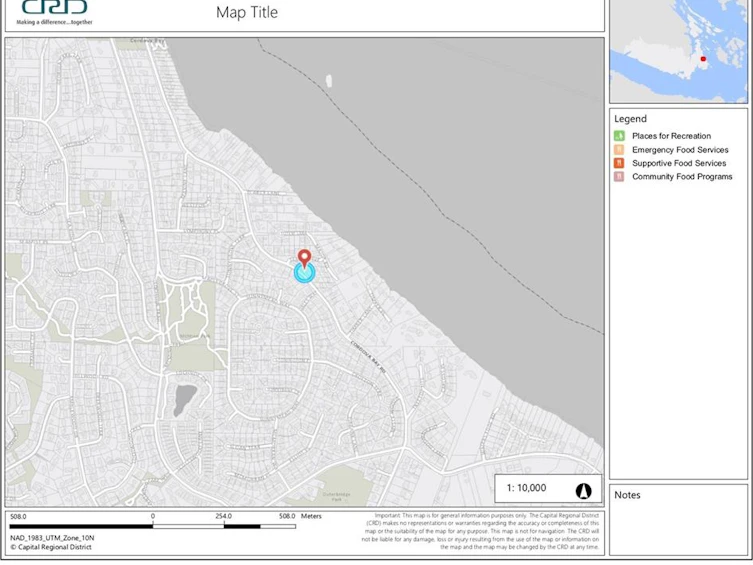Click the 1: 10,000 scale text
This screenshot has height=565, width=753.
(526, 488)
